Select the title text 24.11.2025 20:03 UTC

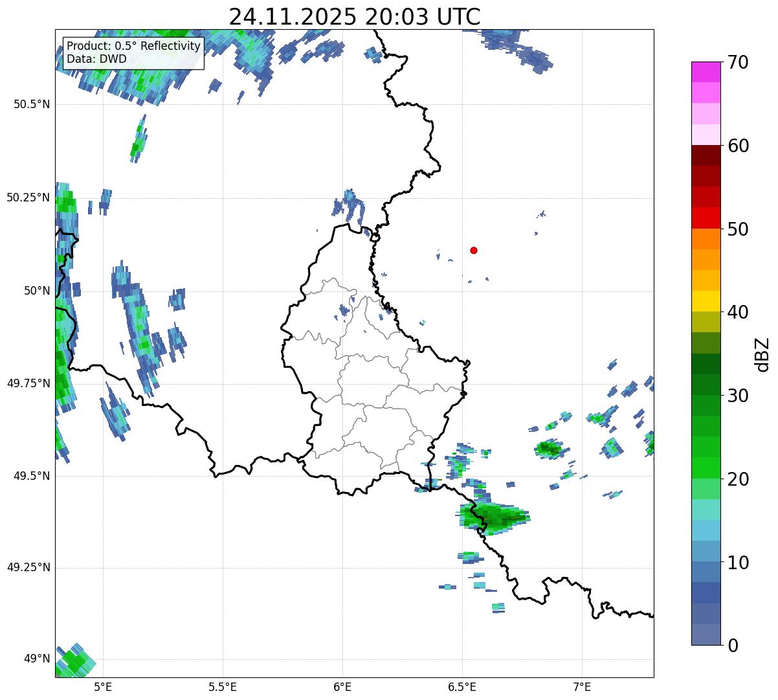click(x=355, y=16)
